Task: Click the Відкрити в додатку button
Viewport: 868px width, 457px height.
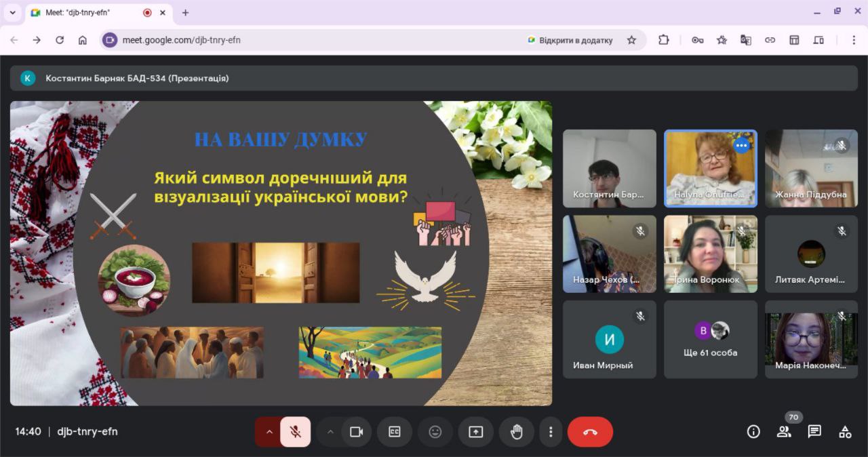Action: (x=570, y=40)
